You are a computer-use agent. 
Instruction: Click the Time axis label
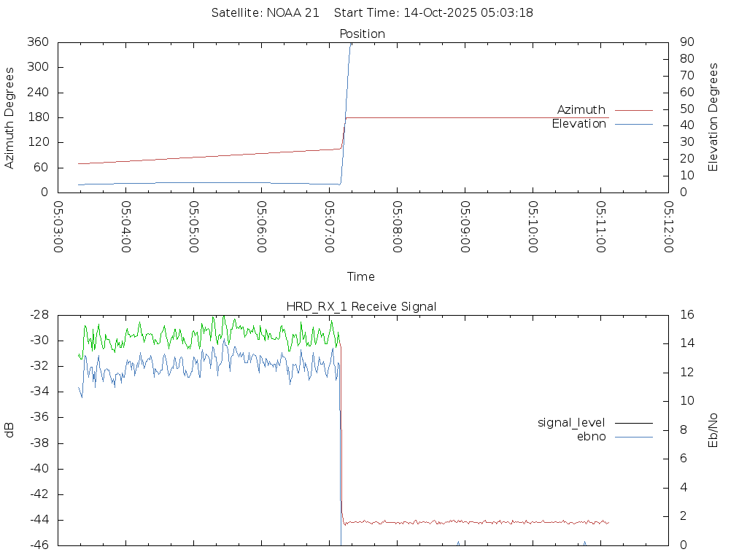pos(361,276)
